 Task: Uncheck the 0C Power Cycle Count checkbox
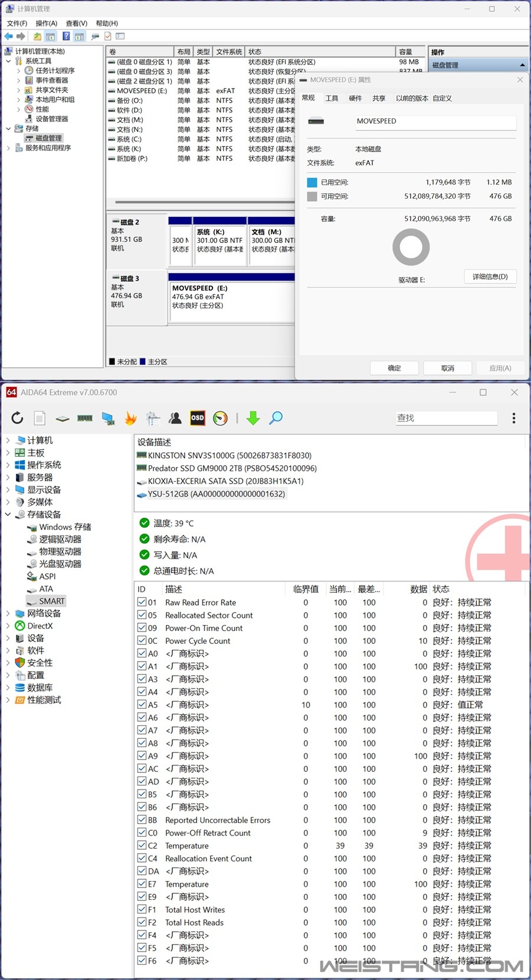142,640
